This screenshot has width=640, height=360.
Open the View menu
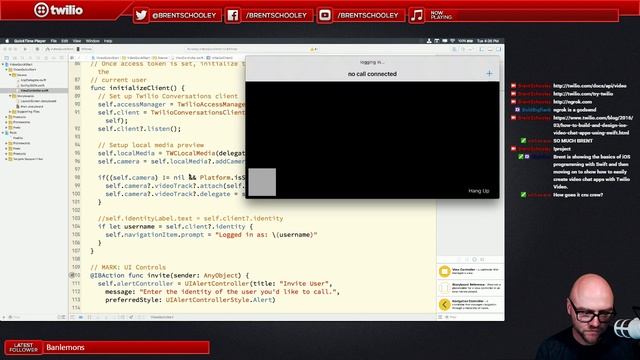click(77, 41)
